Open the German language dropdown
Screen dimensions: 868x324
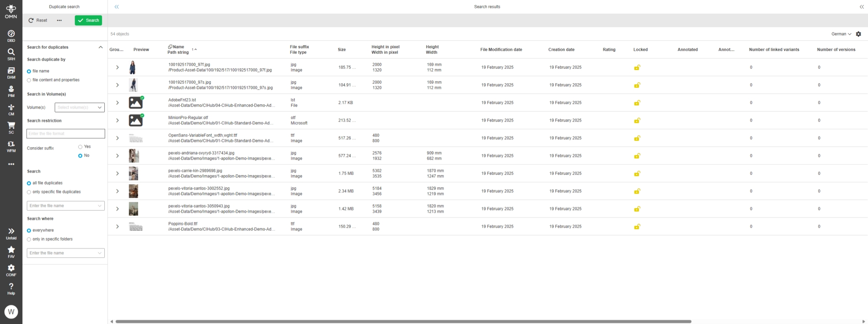click(841, 34)
